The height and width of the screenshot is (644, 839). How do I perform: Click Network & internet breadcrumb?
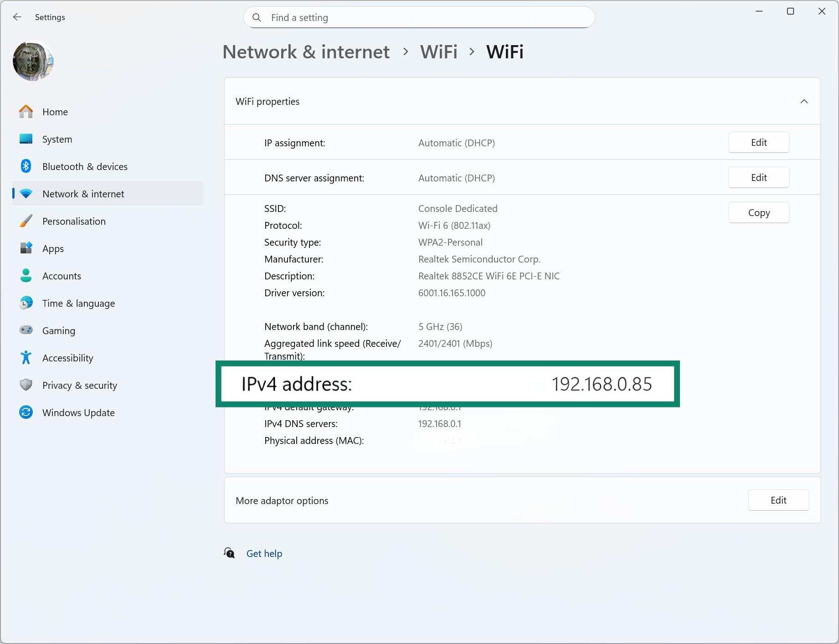tap(306, 52)
